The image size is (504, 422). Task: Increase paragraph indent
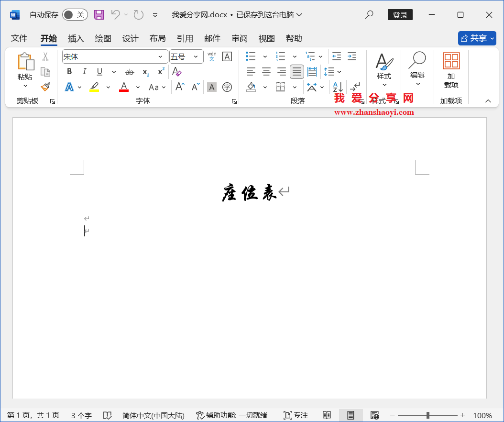[352, 56]
